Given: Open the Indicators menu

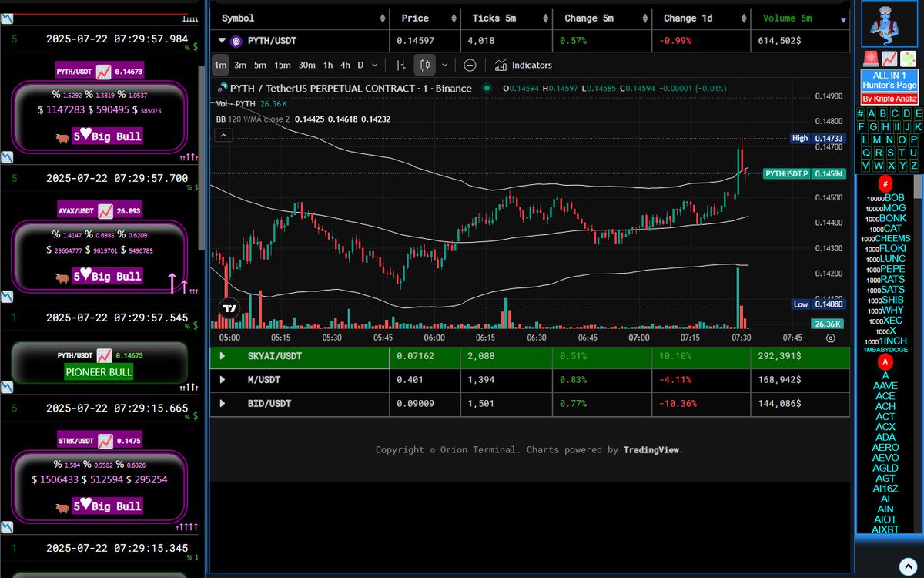Looking at the screenshot, I should 524,66.
